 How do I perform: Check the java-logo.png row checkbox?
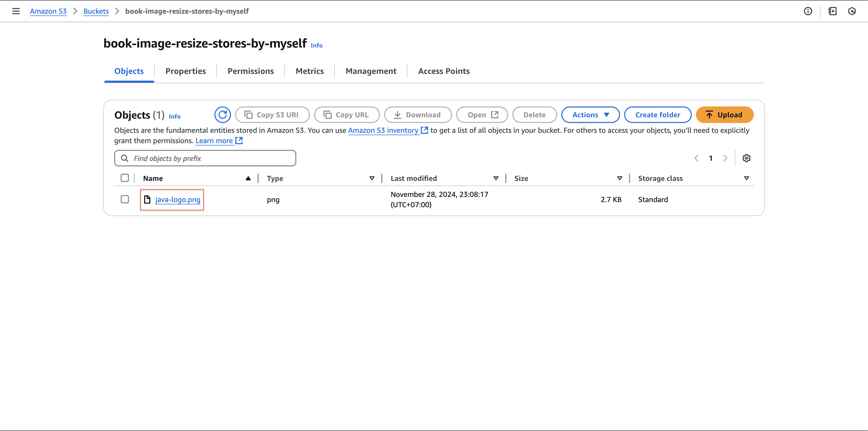click(x=125, y=199)
